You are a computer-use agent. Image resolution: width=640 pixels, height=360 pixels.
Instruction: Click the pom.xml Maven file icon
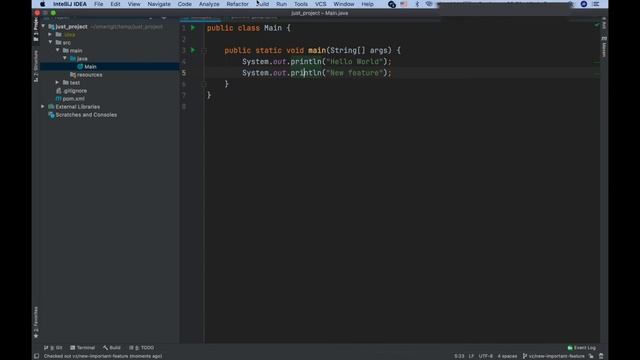coord(58,99)
